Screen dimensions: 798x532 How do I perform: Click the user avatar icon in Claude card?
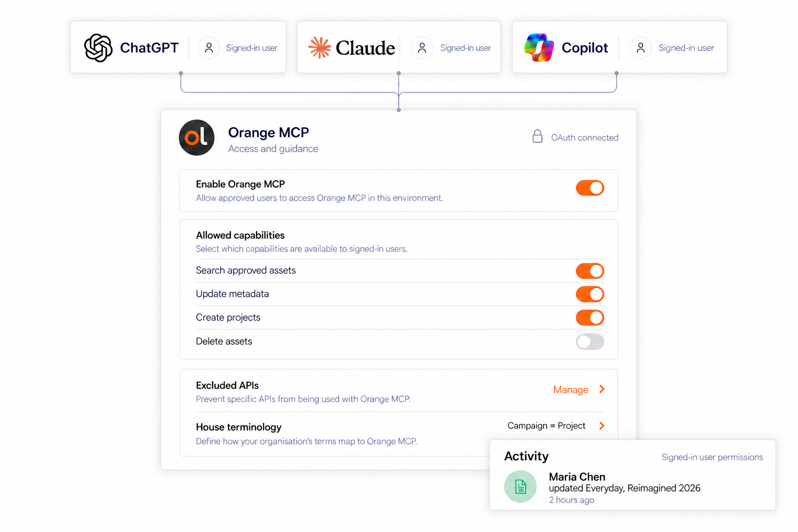coord(422,48)
